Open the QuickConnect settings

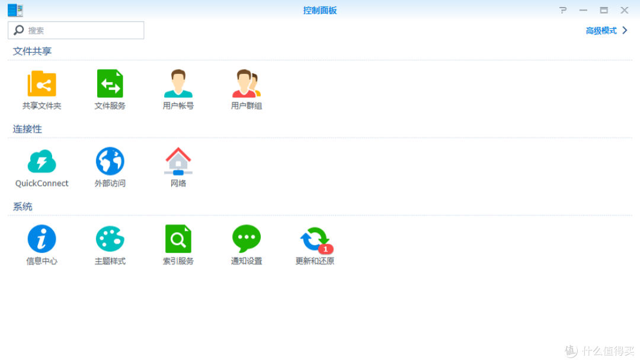click(41, 166)
